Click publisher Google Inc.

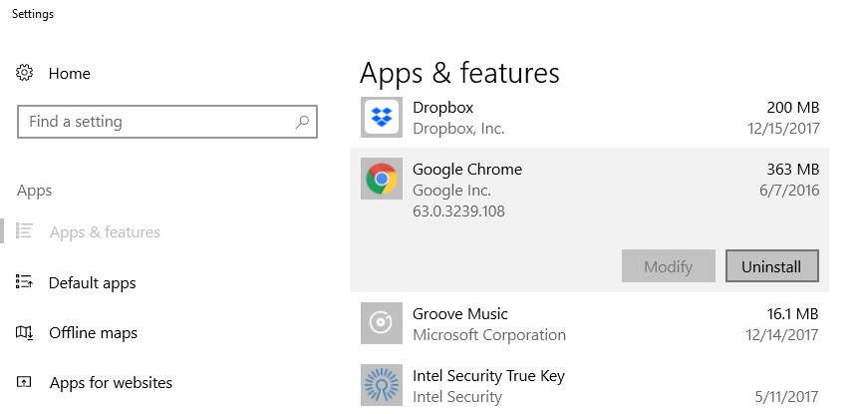pyautogui.click(x=451, y=191)
